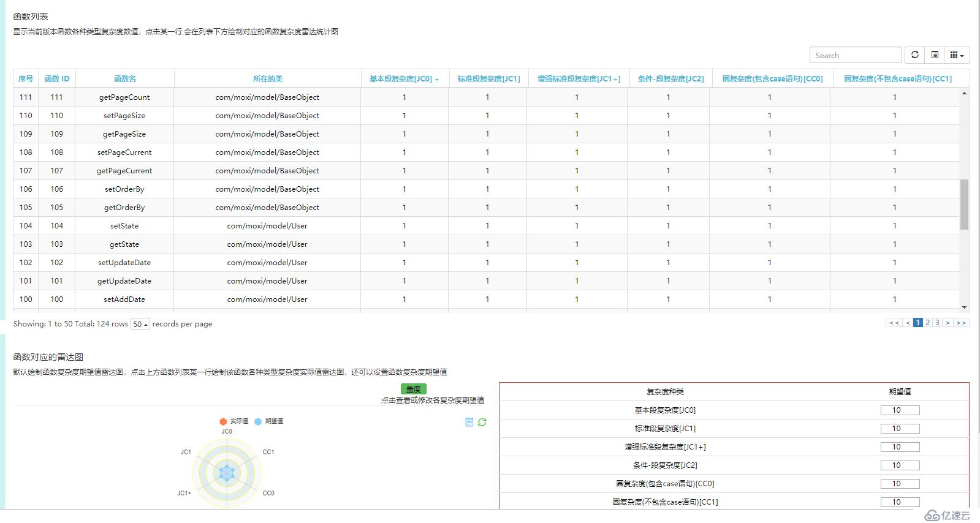The image size is (980, 523).
Task: Select the setAddDate row
Action: tap(486, 299)
